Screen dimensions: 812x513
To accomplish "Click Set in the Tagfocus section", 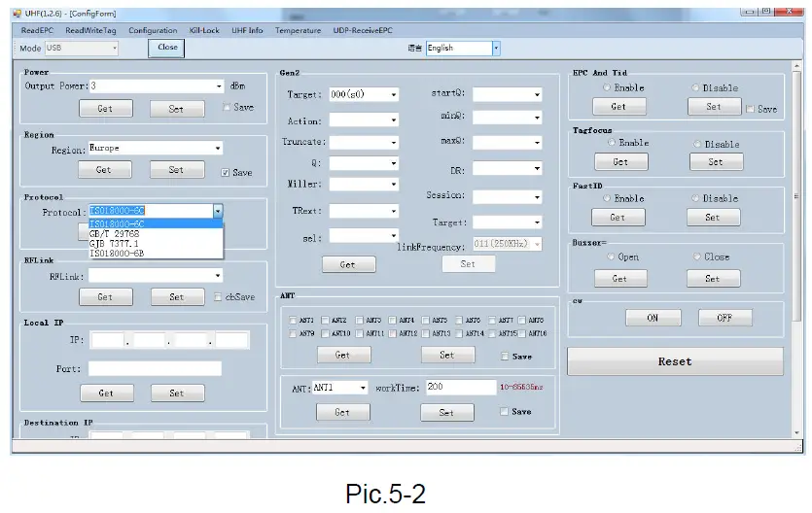I will click(x=716, y=162).
